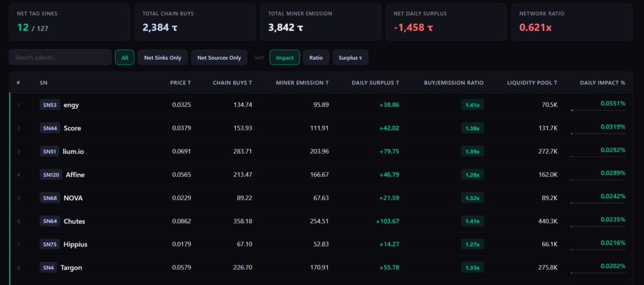Click the Chain Buys T column header

[232, 82]
